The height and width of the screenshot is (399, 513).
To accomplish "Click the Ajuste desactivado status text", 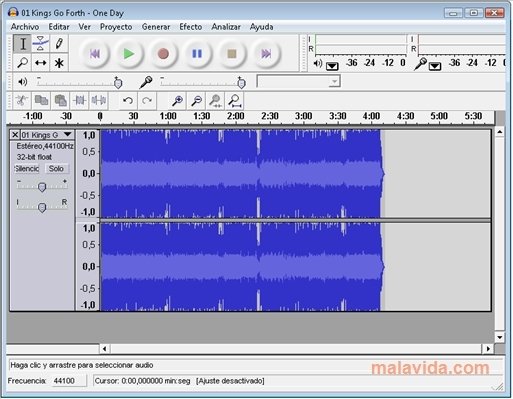I will 230,381.
